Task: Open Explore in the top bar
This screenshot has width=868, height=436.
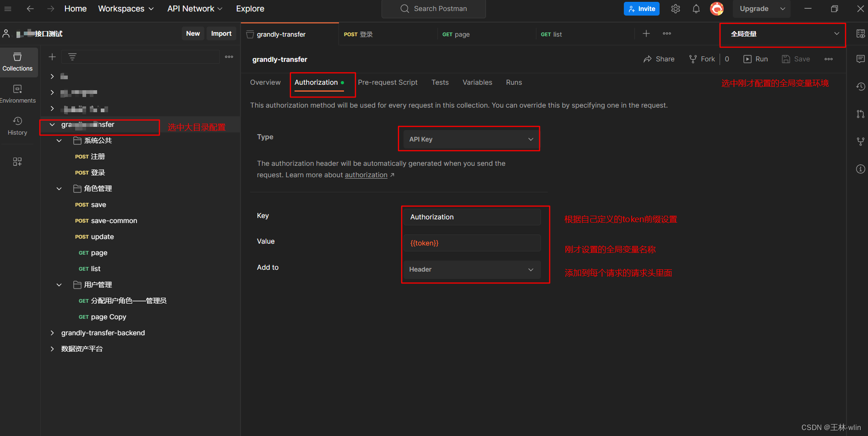Action: (x=250, y=9)
